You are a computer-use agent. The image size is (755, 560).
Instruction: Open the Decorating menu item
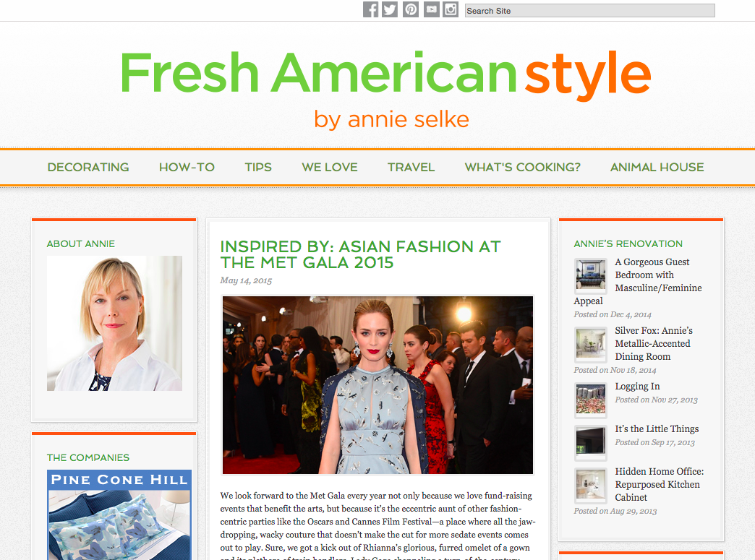pos(88,167)
